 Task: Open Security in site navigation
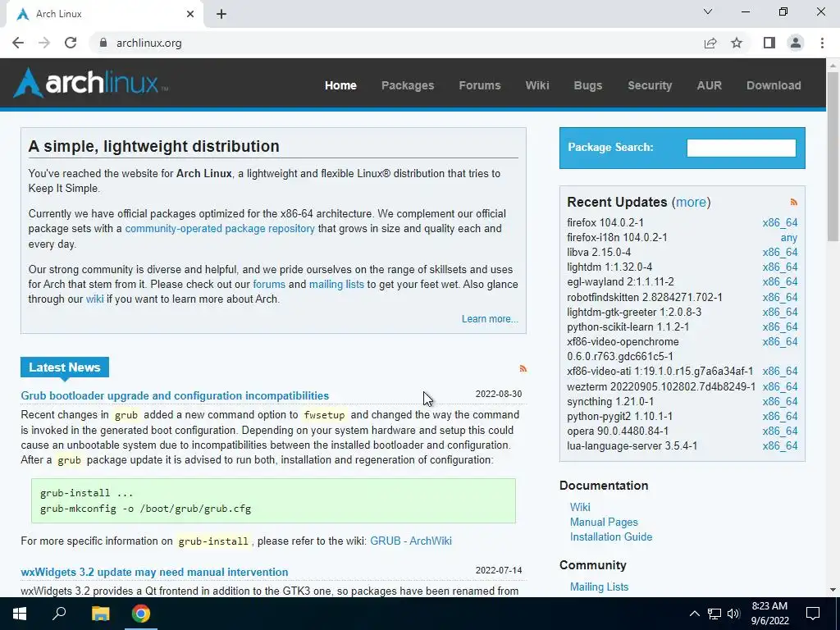coord(650,85)
